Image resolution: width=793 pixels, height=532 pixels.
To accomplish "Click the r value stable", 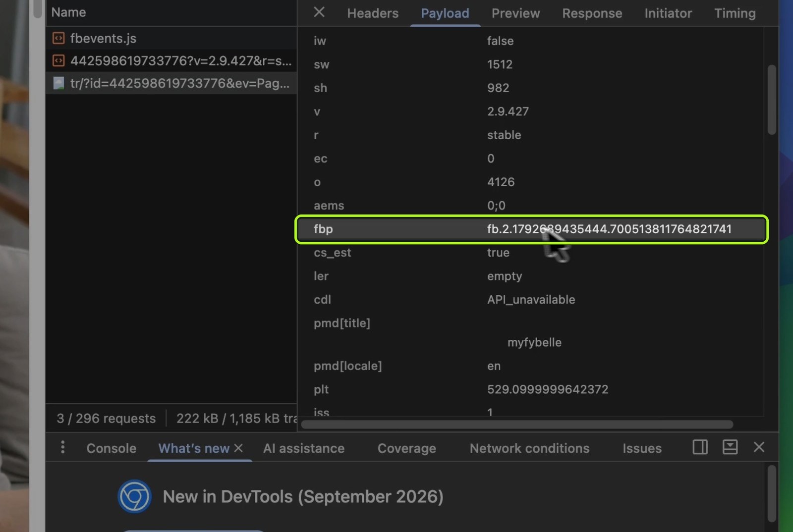I will coord(504,135).
